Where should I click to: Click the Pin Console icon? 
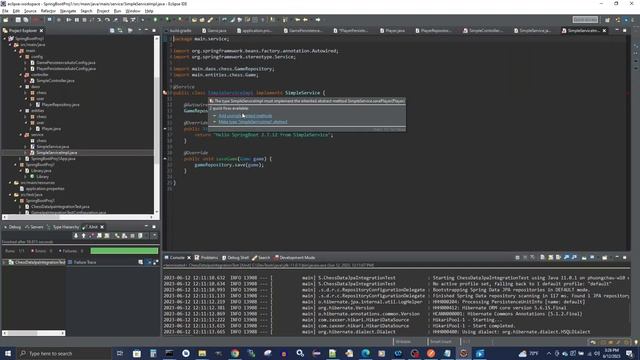[584, 258]
